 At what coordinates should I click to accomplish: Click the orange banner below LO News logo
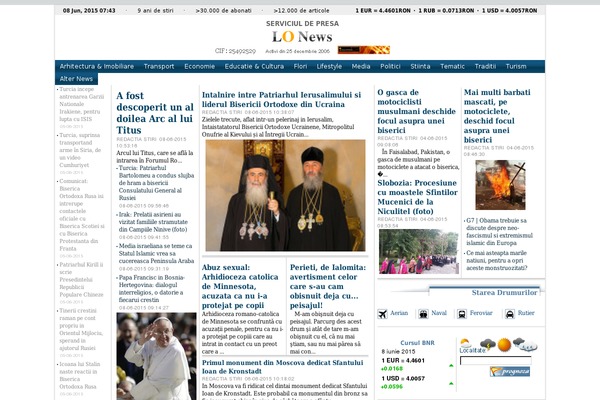point(364,50)
